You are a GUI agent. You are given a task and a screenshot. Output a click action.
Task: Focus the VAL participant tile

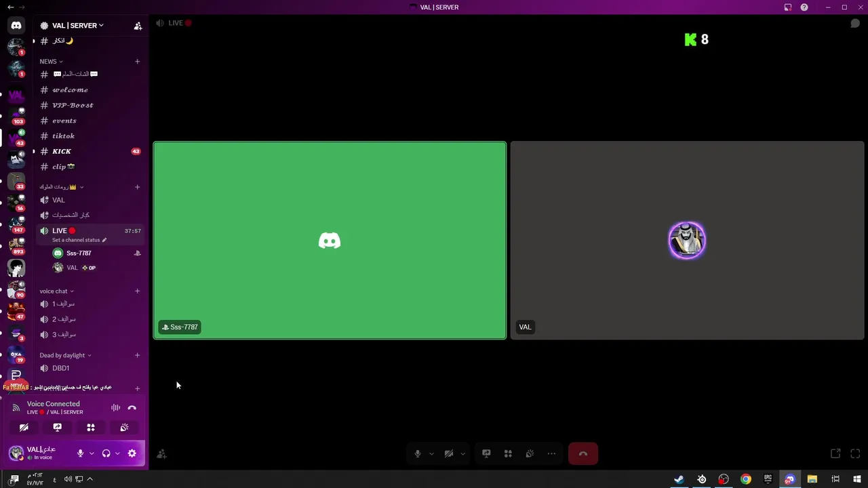coord(687,240)
